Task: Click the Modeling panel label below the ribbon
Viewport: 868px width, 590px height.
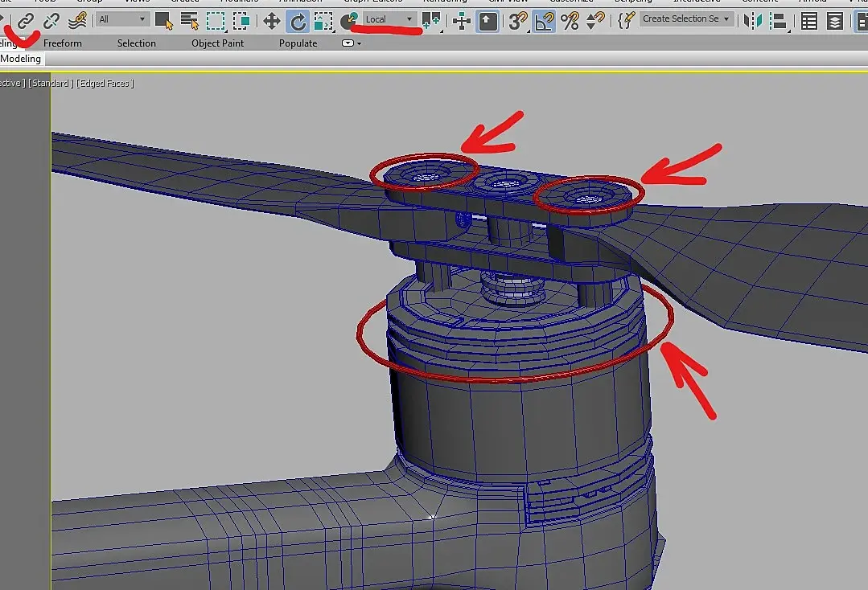Action: (x=21, y=59)
